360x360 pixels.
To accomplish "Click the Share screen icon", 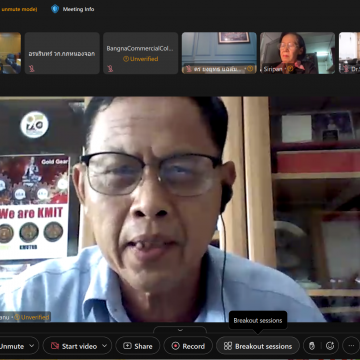I will tap(127, 346).
